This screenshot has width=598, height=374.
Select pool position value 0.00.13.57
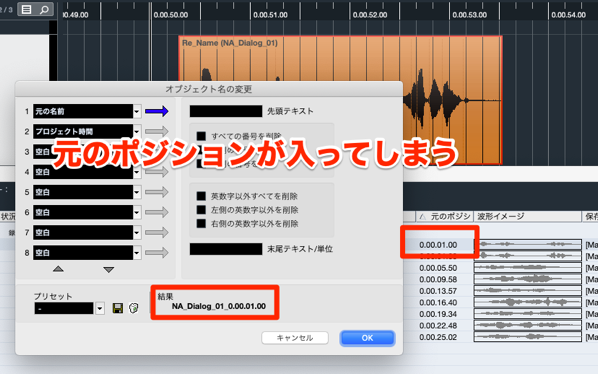click(x=438, y=291)
